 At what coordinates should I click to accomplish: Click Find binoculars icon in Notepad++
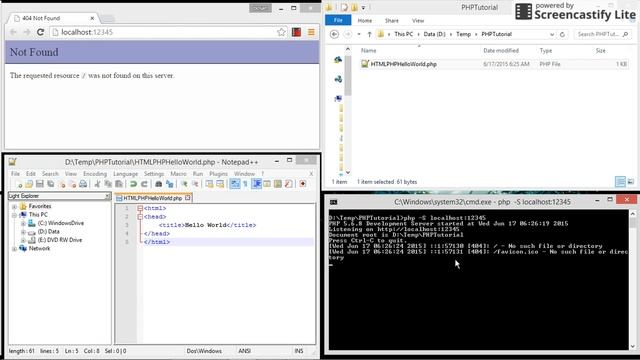click(x=158, y=184)
